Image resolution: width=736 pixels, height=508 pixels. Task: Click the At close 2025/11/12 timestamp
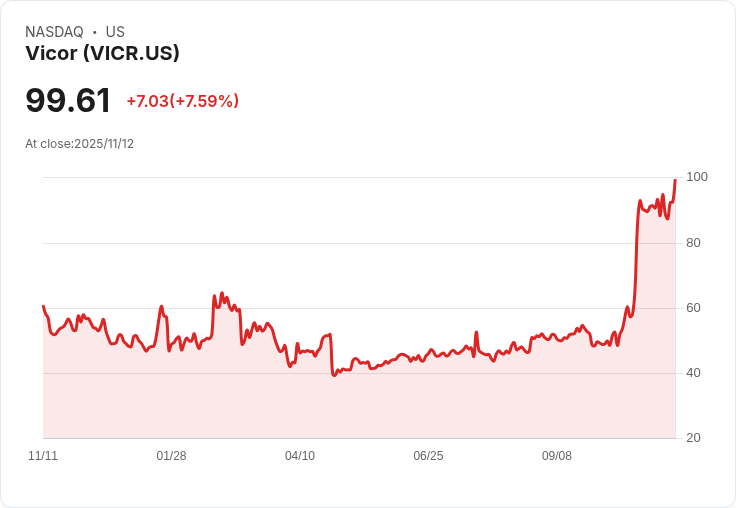(x=79, y=144)
